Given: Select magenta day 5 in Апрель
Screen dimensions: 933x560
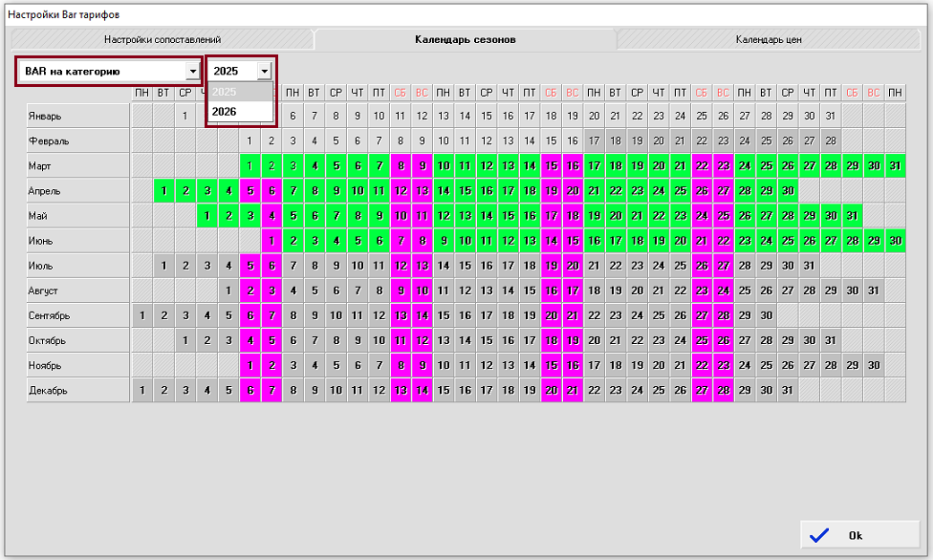Looking at the screenshot, I should pyautogui.click(x=250, y=191).
